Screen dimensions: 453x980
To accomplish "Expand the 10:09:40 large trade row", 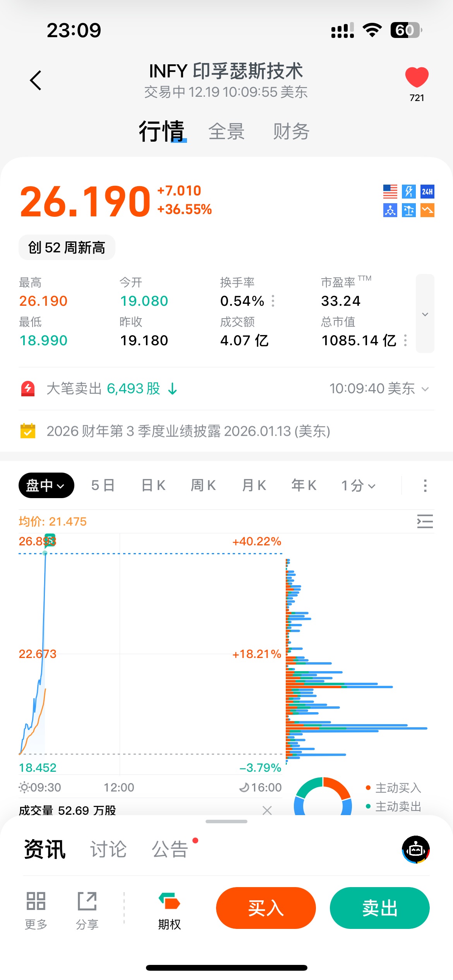I will click(x=425, y=389).
